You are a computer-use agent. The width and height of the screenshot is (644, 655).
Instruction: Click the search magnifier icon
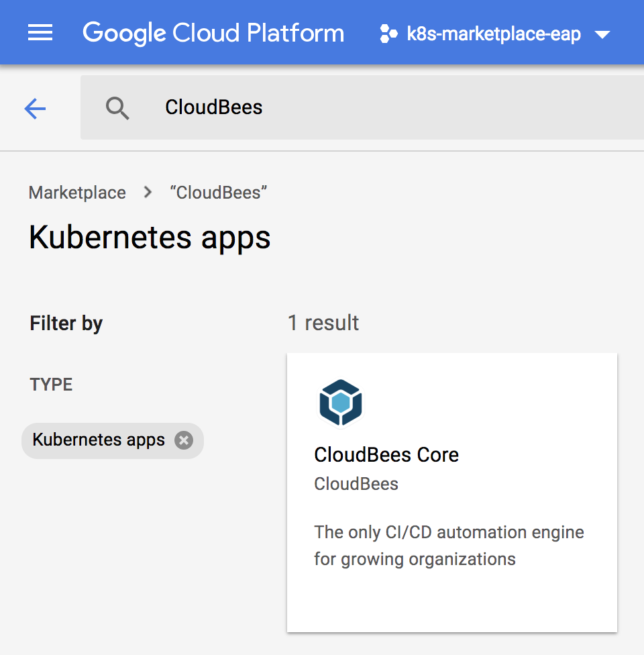117,107
